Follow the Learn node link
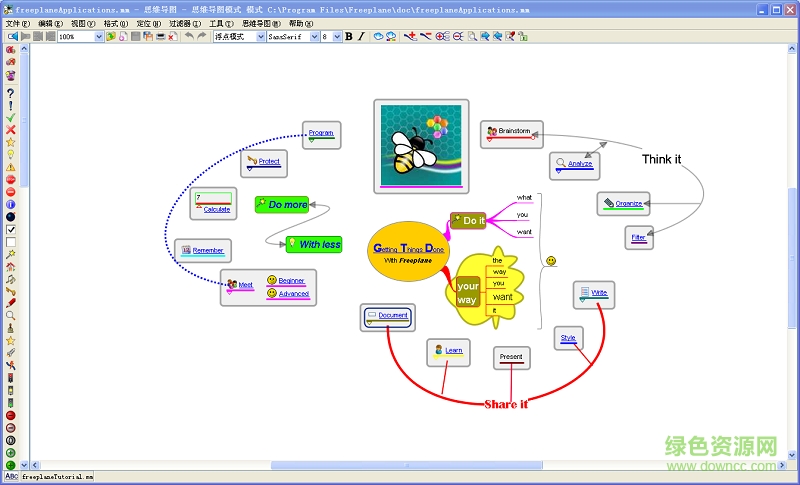Screen dimensions: 800x485 [454, 350]
